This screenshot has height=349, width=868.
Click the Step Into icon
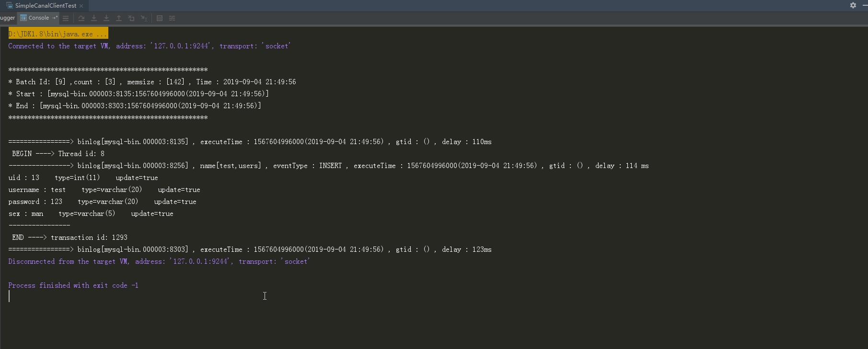coord(94,18)
